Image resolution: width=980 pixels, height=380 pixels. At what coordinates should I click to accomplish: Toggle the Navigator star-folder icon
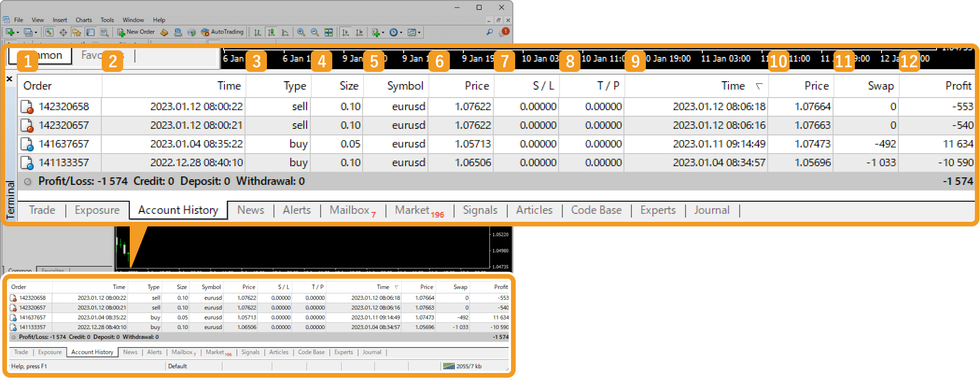click(x=77, y=32)
